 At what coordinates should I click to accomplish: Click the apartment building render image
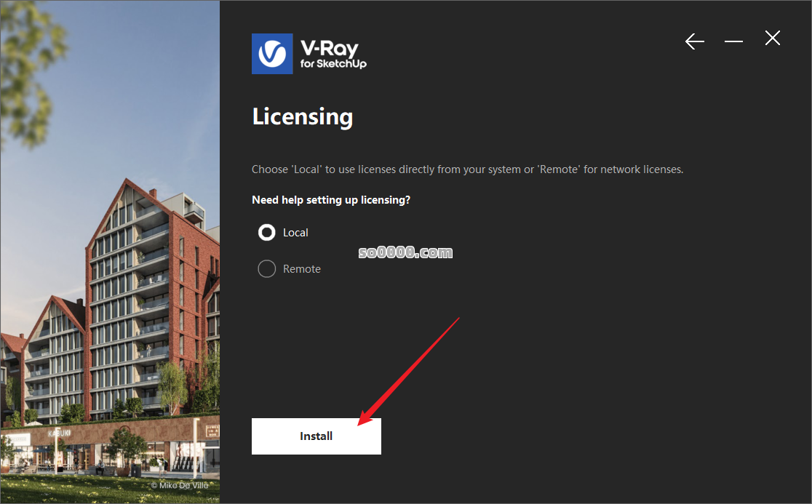110,252
